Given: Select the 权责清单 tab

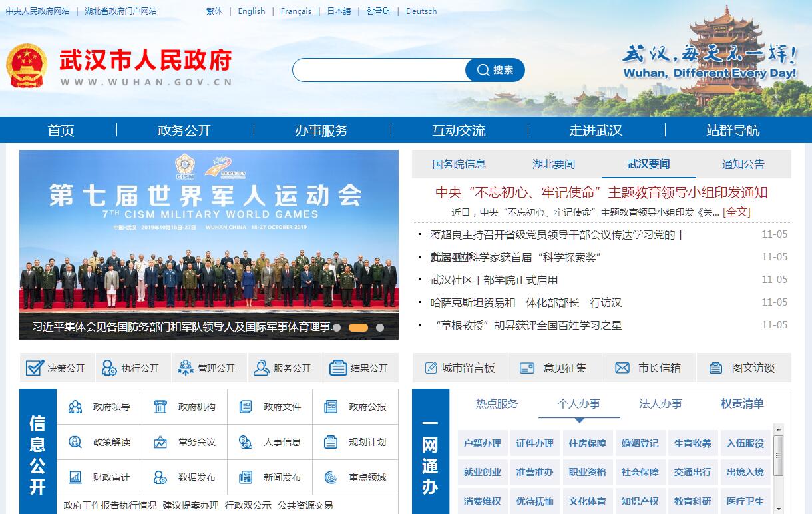Looking at the screenshot, I should [x=743, y=403].
